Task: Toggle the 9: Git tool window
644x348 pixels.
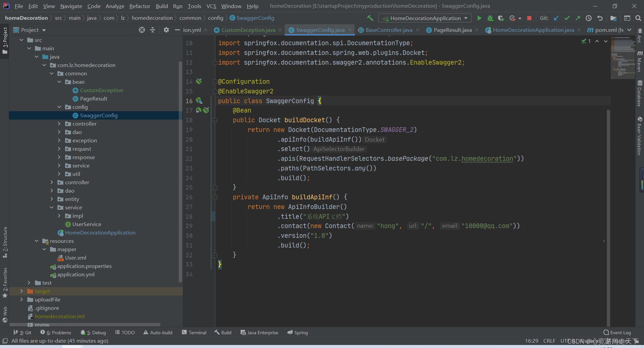Action: 22,333
